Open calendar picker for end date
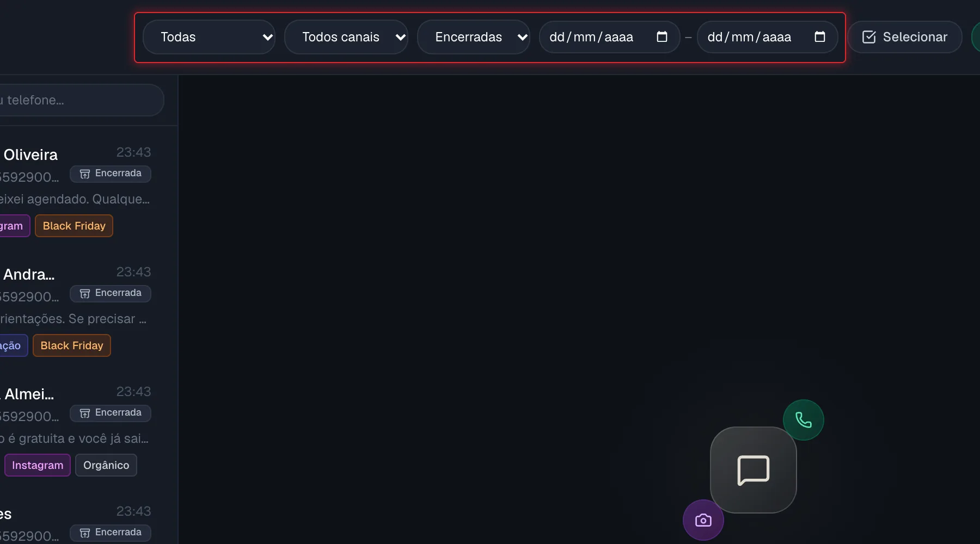Viewport: 980px width, 544px height. click(820, 36)
